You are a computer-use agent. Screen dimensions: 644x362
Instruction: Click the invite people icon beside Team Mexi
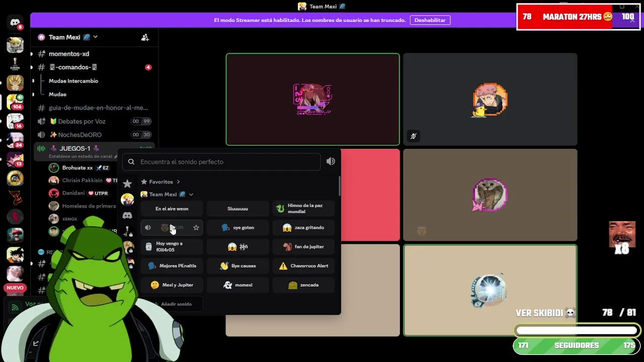[145, 37]
